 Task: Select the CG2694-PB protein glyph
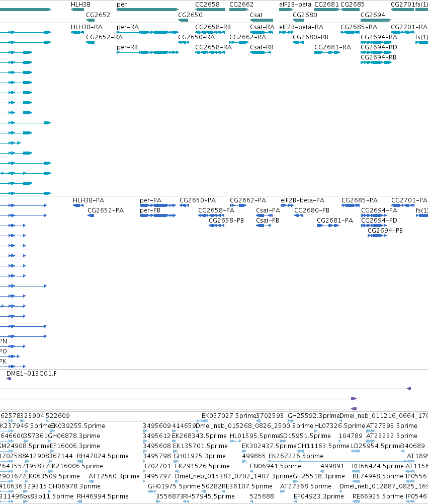[x=377, y=236]
